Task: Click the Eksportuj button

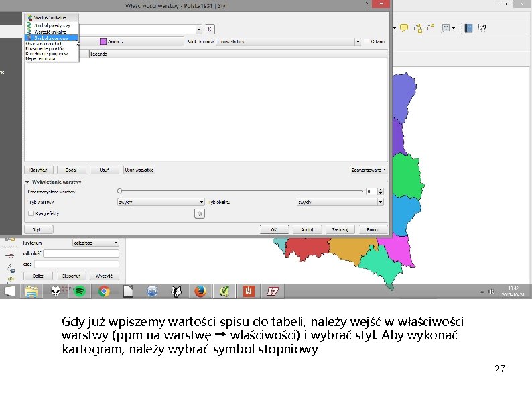Action: pyautogui.click(x=71, y=276)
